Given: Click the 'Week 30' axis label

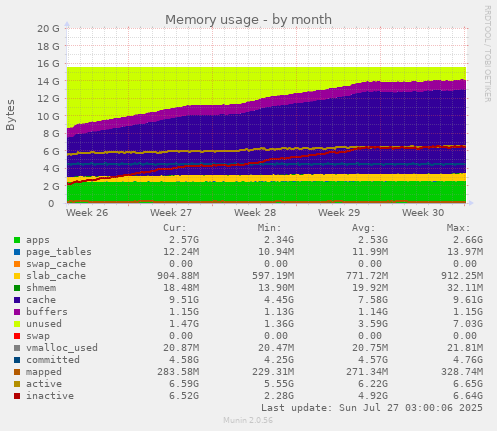Looking at the screenshot, I should [423, 213].
